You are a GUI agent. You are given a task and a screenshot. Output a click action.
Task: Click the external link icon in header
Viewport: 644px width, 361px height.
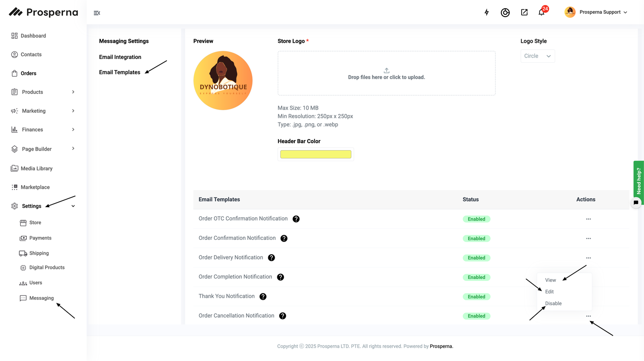524,12
